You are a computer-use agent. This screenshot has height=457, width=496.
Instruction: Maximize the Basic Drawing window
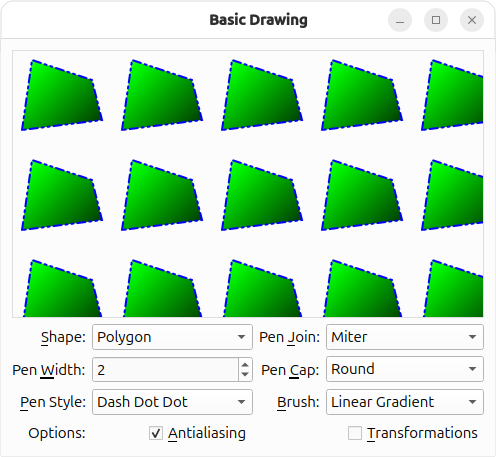pos(436,20)
